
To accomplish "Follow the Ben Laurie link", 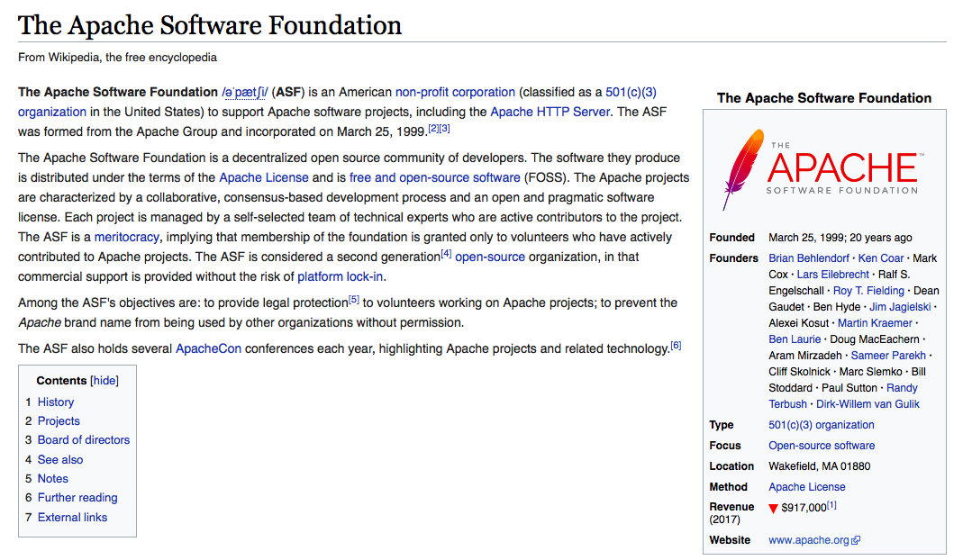I will point(795,339).
